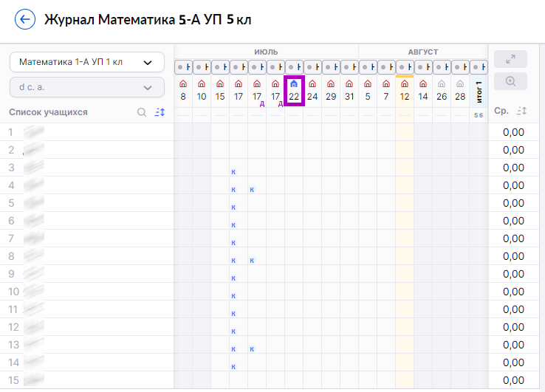Click the magnifier zoom-in button
This screenshot has width=545, height=392.
(510, 81)
